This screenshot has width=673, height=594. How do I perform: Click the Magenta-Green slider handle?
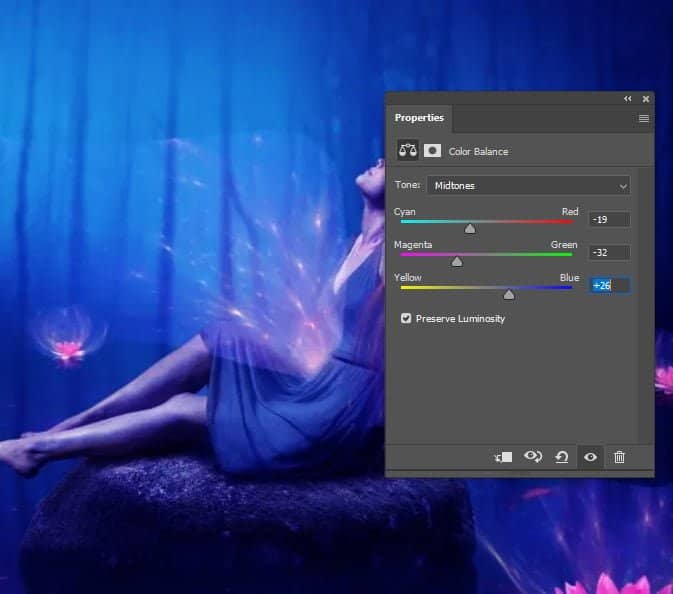[x=457, y=261]
